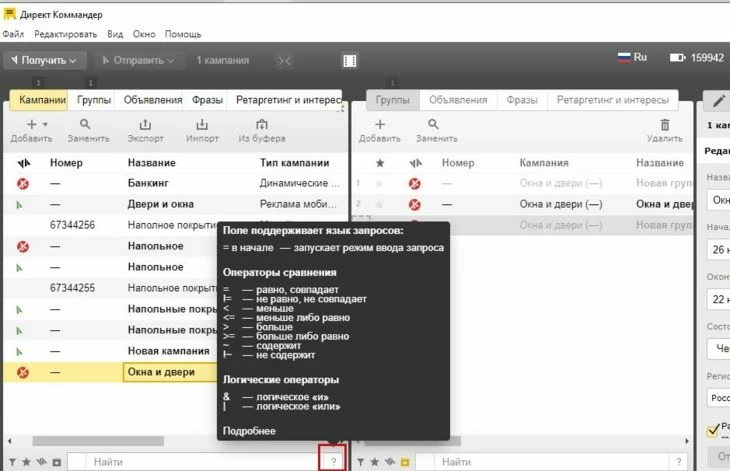Click Добавить plus icon in groups panel
730x471 pixels.
click(x=380, y=125)
